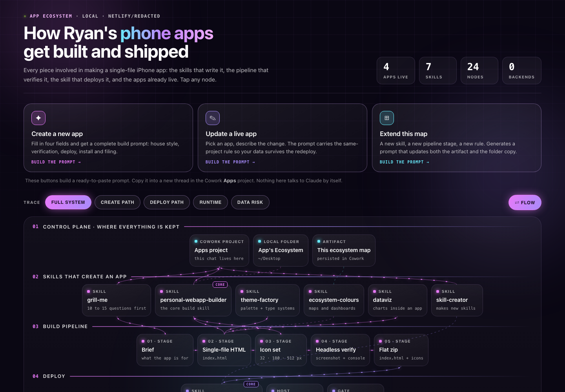This screenshot has width=565, height=392.
Task: Click the 7 SKILLS stat tile
Action: point(438,71)
